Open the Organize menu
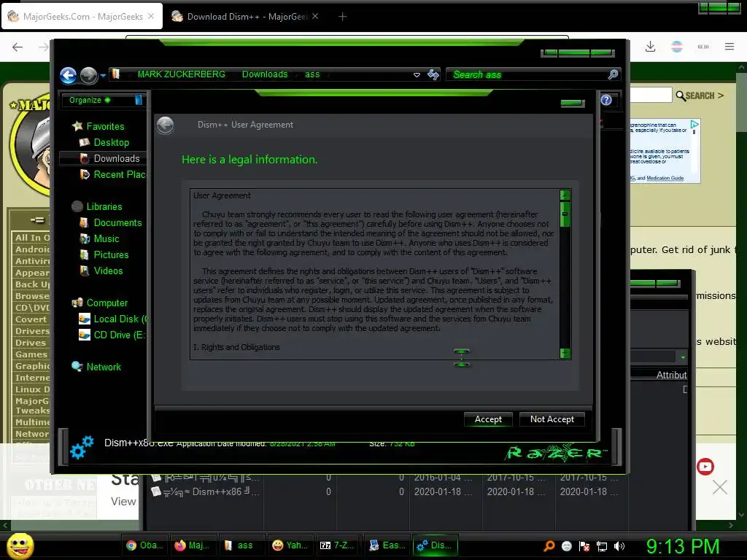747x560 pixels. pyautogui.click(x=90, y=100)
